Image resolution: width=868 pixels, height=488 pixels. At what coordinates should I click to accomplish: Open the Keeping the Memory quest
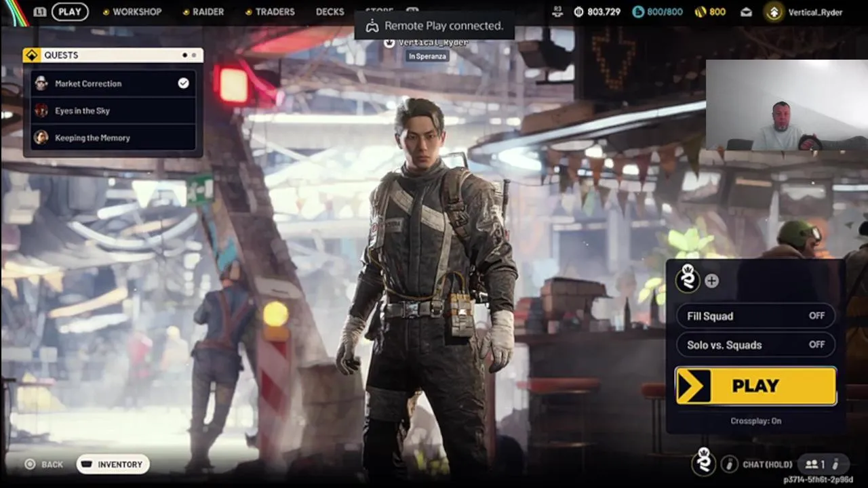tap(113, 138)
